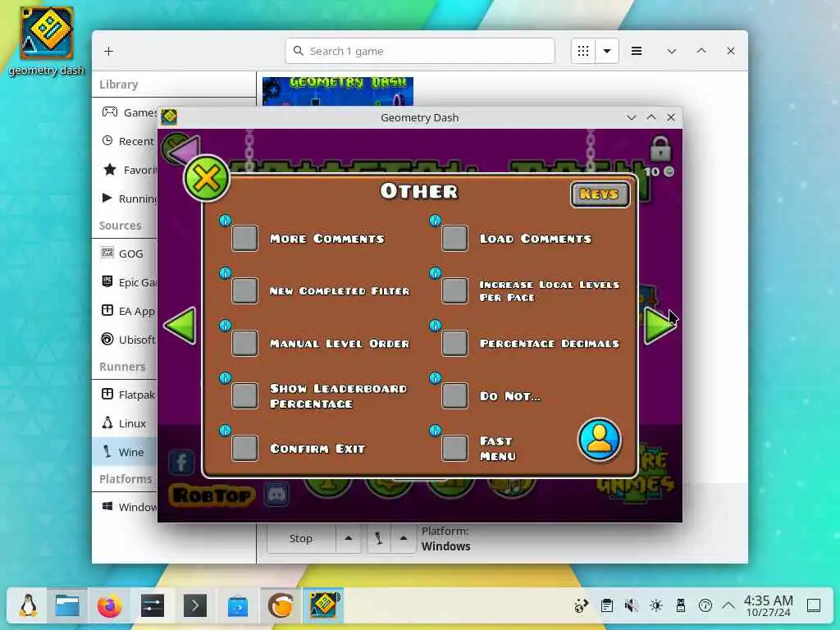Select EA App source in sidebar
The height and width of the screenshot is (630, 840).
coord(125,311)
